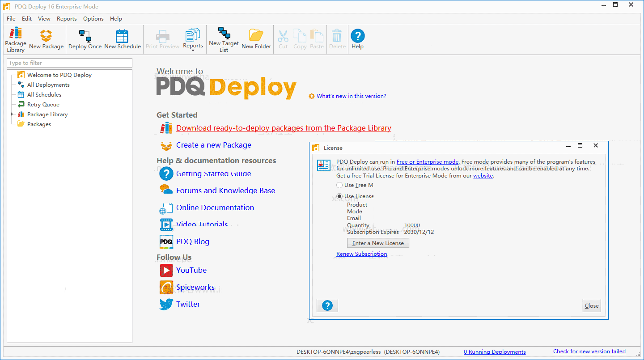Click the Type to filter input field
This screenshot has width=644, height=360.
69,63
